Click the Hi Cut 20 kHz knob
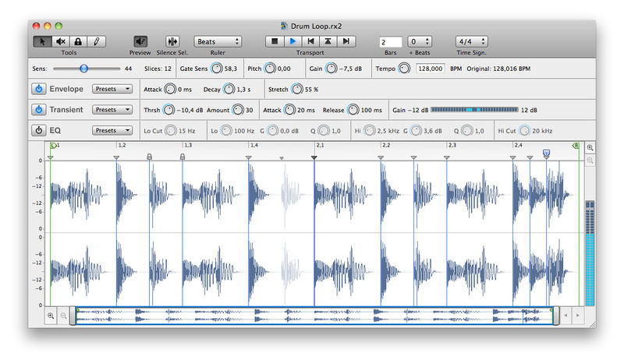This screenshot has width=624, height=364. coord(524,130)
